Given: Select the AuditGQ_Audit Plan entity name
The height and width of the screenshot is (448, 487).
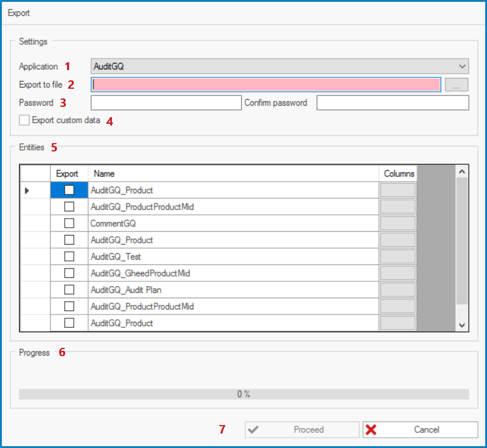Looking at the screenshot, I should pyautogui.click(x=126, y=290).
